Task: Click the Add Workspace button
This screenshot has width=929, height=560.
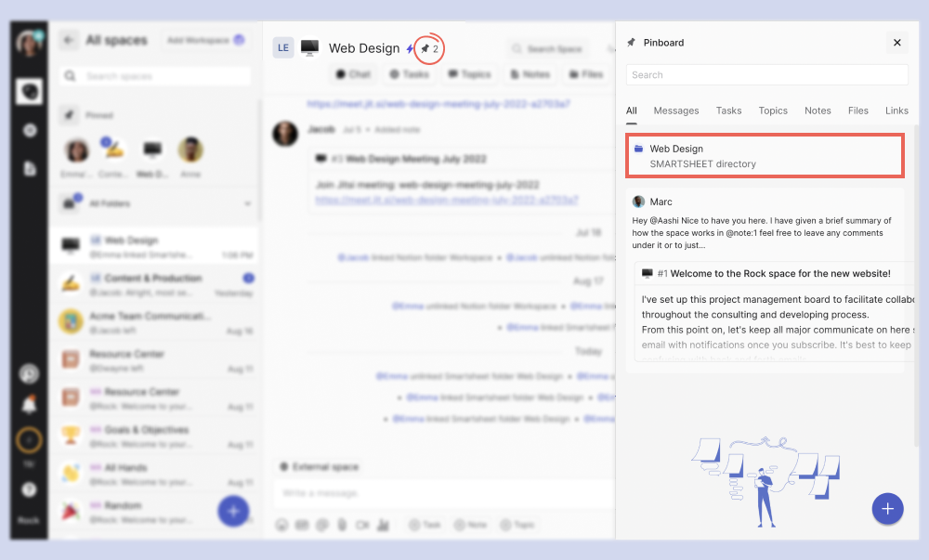Action: (x=205, y=40)
